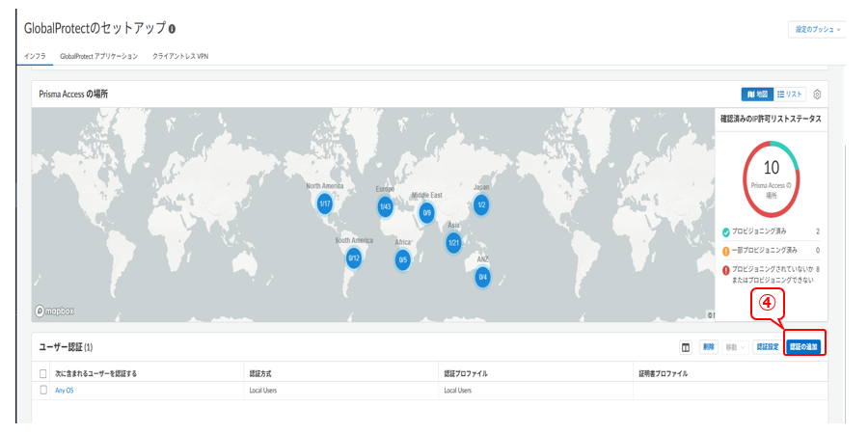The height and width of the screenshot is (434, 868).
Task: Switch to map view (地図)
Action: [x=757, y=95]
